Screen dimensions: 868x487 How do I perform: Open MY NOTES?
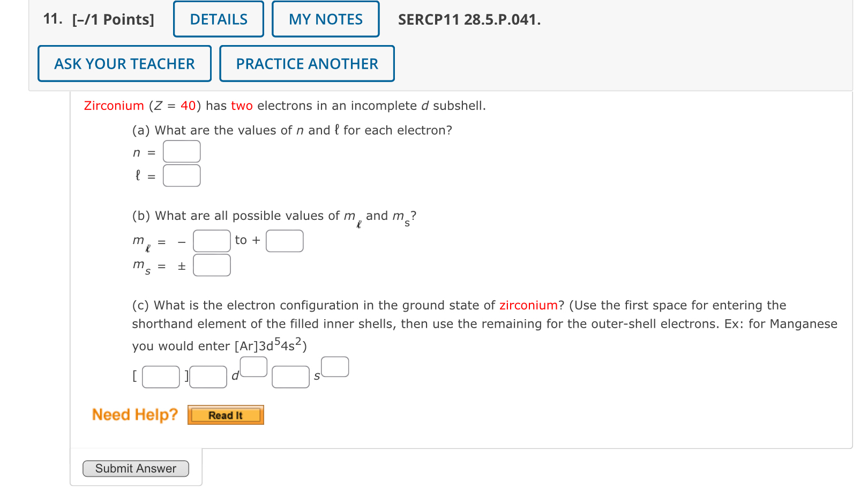click(x=325, y=19)
